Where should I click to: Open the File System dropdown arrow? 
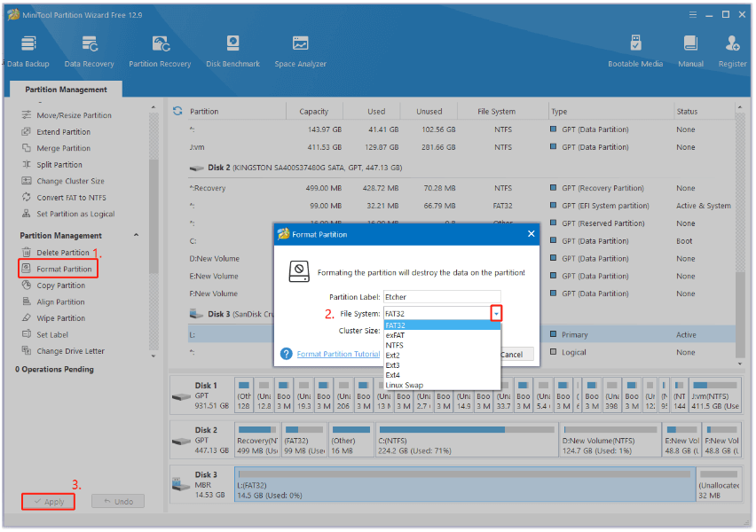pos(496,314)
